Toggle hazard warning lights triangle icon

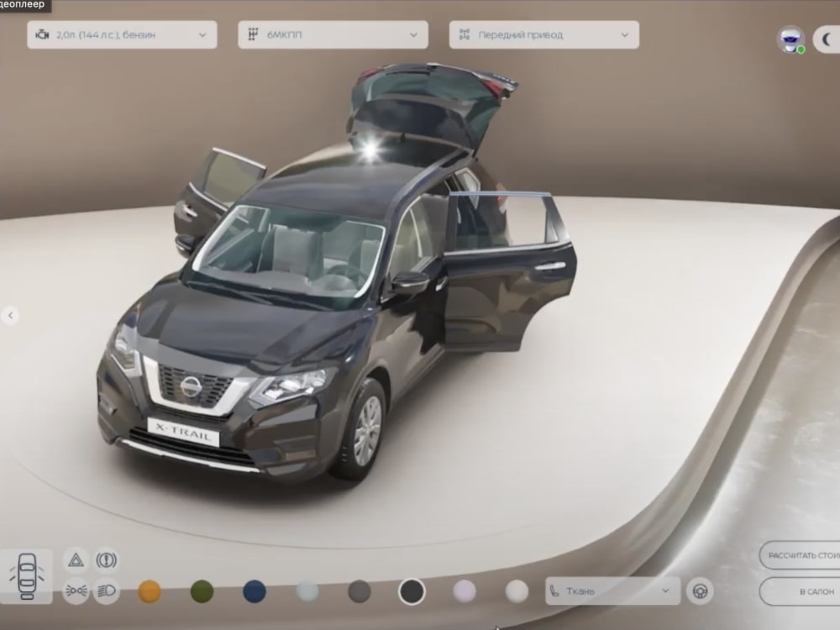(76, 561)
